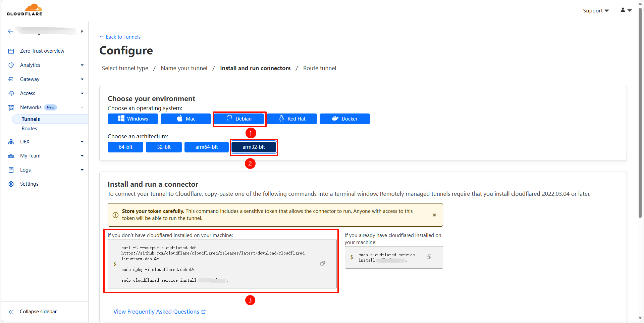Collapse the sidebar using double-chevron icon
The width and height of the screenshot is (644, 323).
(x=11, y=312)
